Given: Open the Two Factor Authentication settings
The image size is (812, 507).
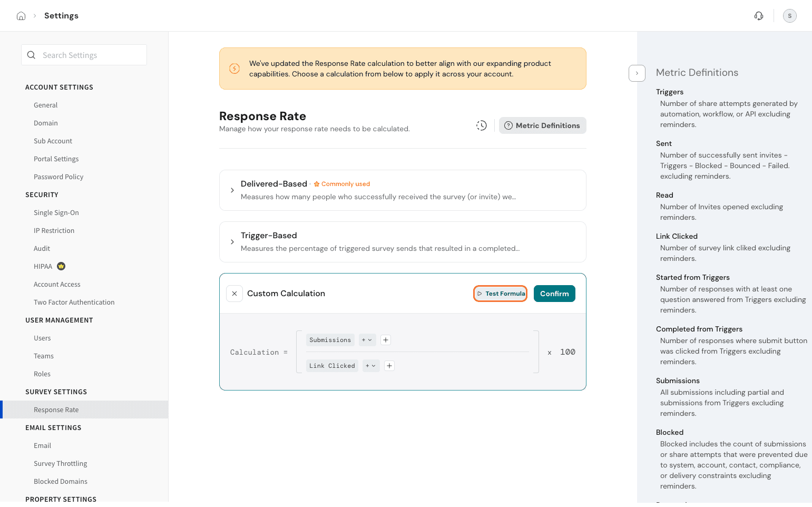Looking at the screenshot, I should click(x=74, y=302).
